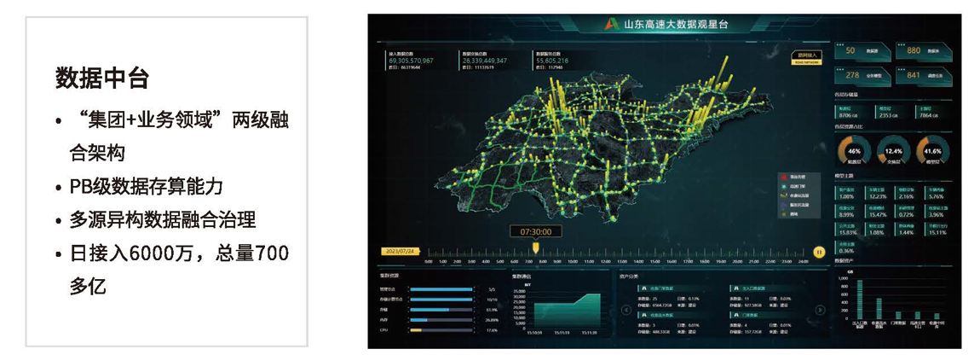Open the card showing 278

tap(861, 75)
